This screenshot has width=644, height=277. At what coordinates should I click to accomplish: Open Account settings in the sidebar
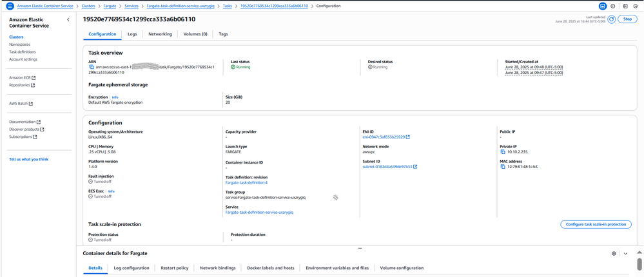click(x=23, y=59)
